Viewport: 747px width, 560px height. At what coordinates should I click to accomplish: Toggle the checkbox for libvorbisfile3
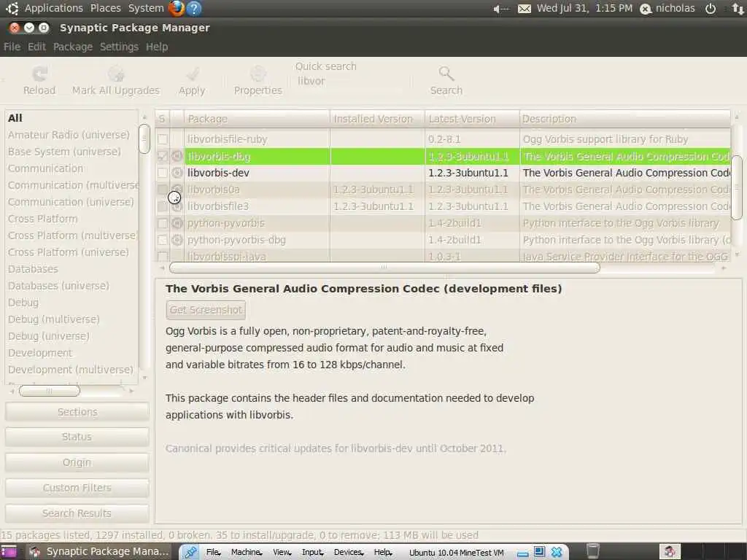163,206
